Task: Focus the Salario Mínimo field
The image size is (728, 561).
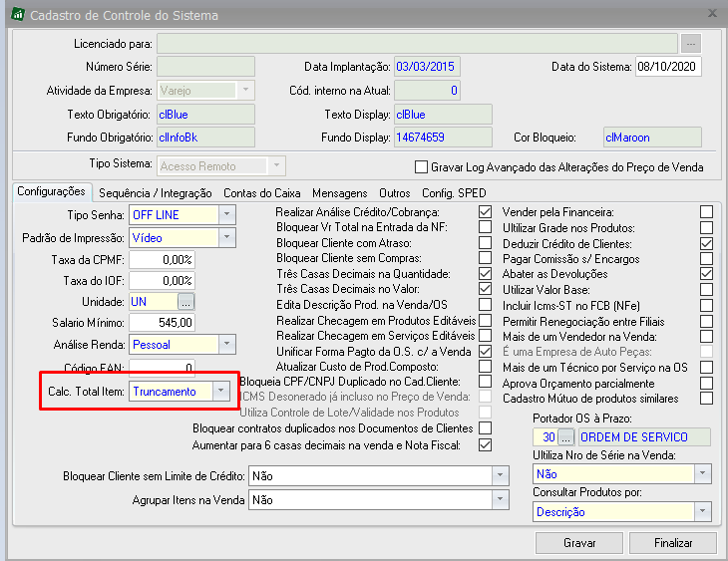Action: point(162,323)
